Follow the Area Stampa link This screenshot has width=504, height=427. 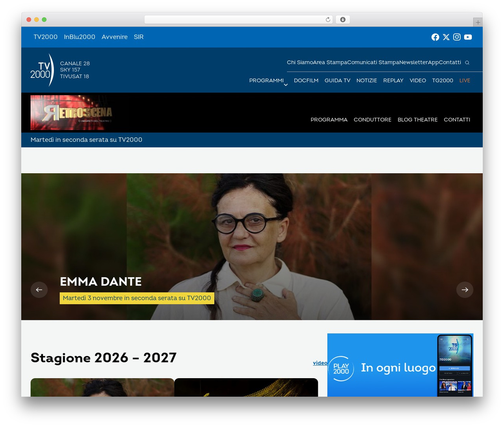click(x=330, y=62)
